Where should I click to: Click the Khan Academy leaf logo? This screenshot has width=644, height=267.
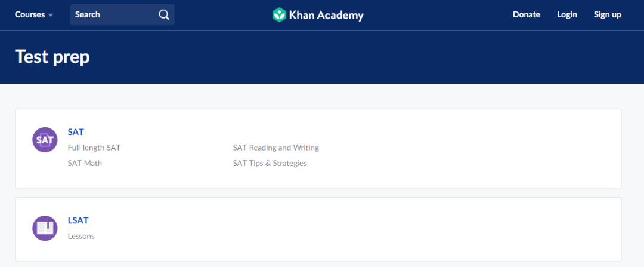[x=279, y=15]
